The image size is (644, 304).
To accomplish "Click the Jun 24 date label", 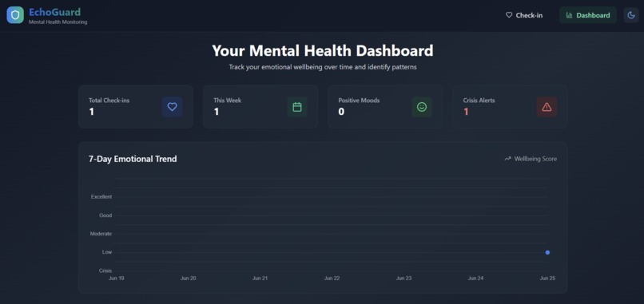I will (475, 278).
